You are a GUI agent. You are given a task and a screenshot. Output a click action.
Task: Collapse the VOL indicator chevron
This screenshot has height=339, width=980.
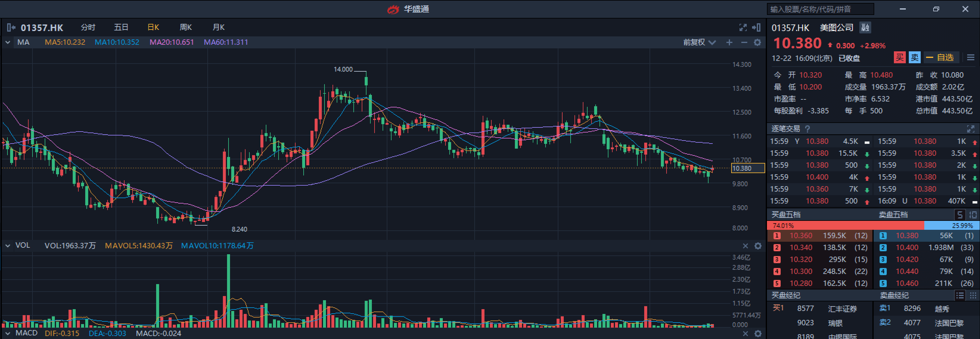[x=8, y=246]
